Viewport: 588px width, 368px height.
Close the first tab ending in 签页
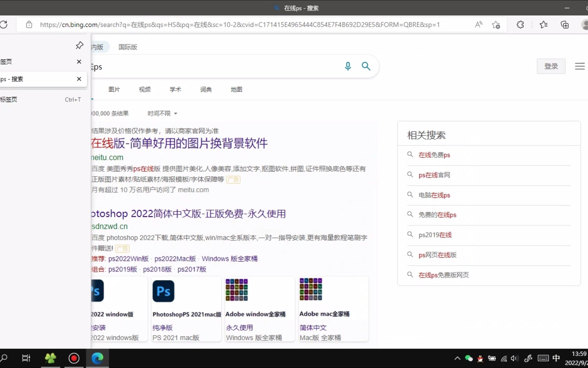coord(79,62)
